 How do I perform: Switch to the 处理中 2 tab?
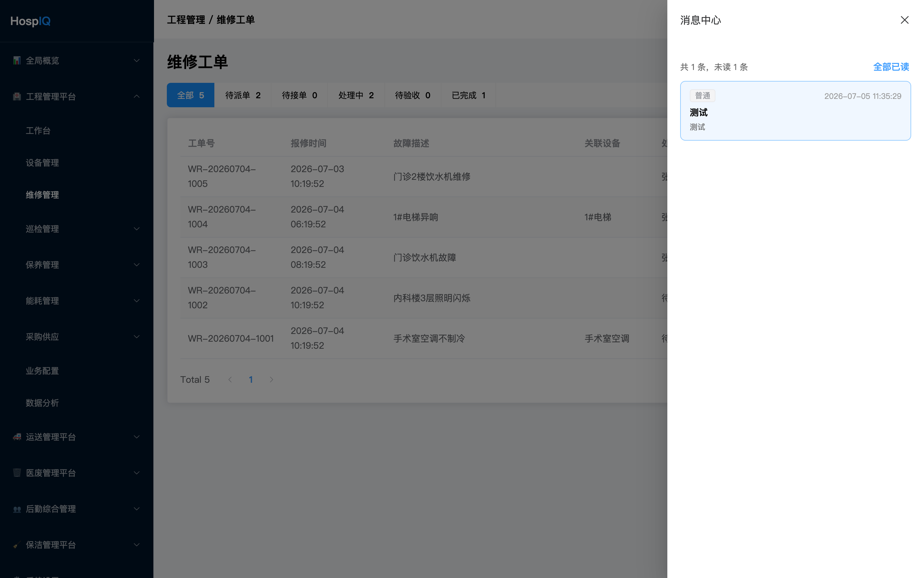click(x=356, y=95)
